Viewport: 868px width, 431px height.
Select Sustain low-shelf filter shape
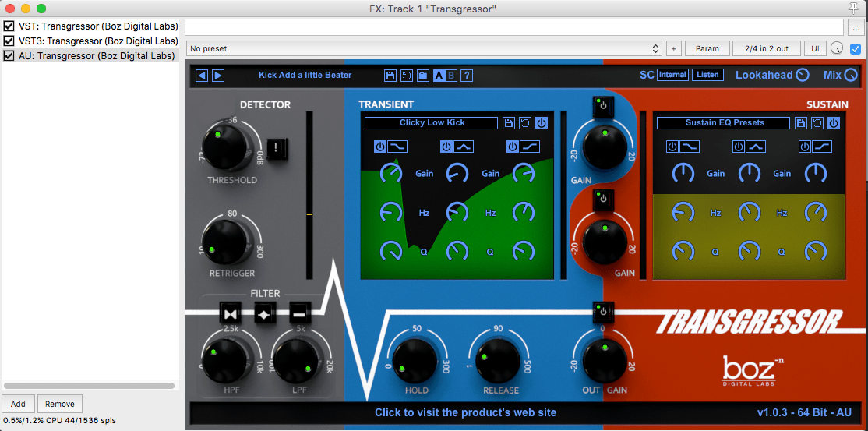click(690, 147)
